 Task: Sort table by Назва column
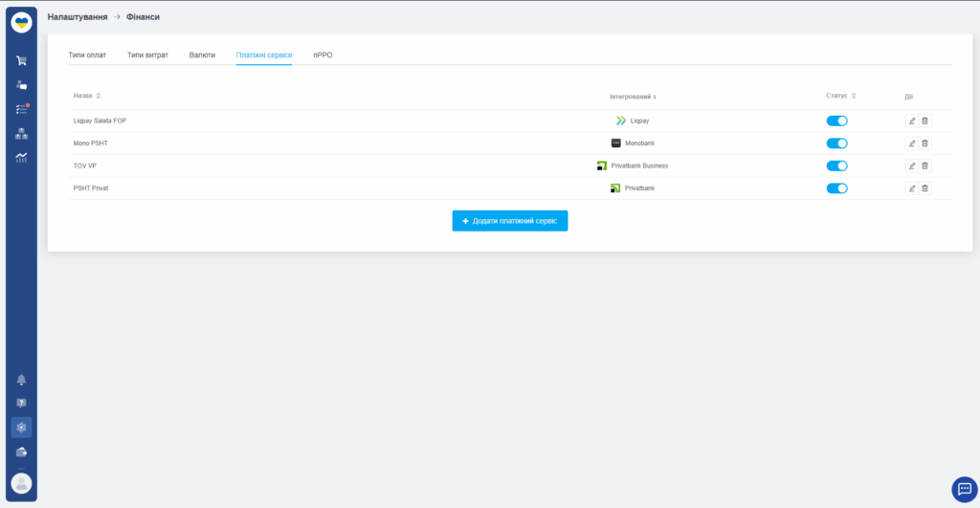[x=87, y=96]
